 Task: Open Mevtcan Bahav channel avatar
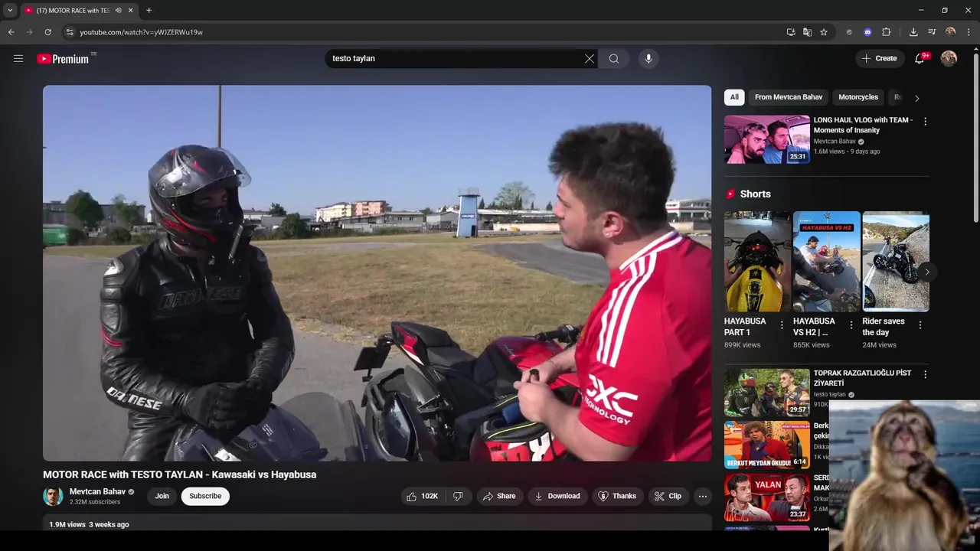(53, 496)
